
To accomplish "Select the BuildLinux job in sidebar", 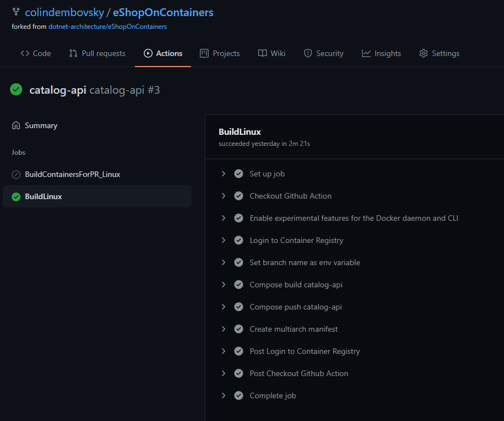I will coord(97,196).
